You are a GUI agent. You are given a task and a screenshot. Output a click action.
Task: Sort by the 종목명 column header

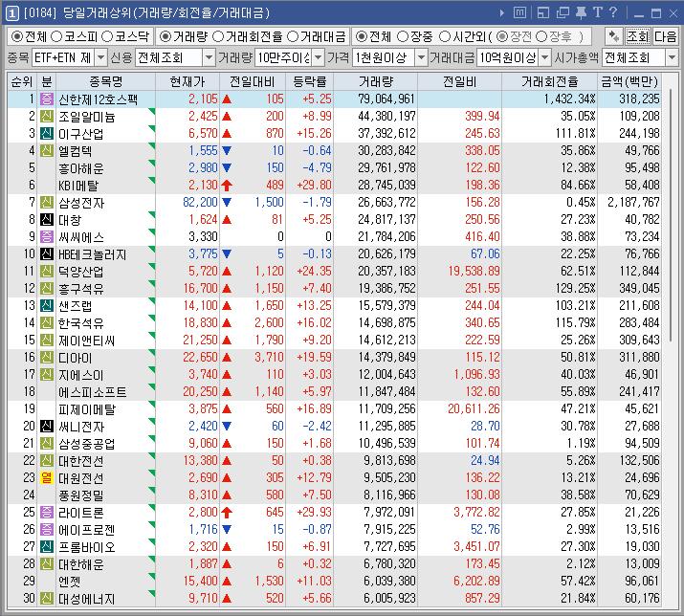(x=106, y=81)
